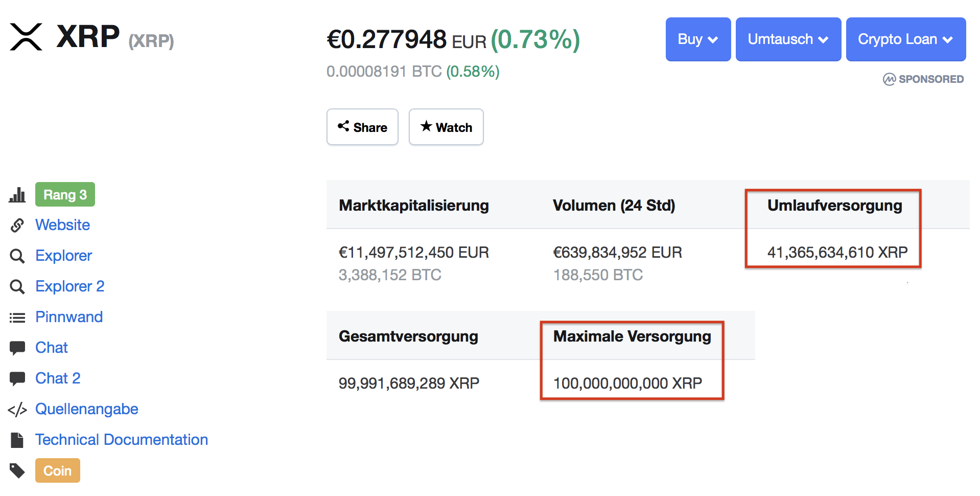The width and height of the screenshot is (980, 496).
Task: Open the Buy dropdown
Action: (x=698, y=39)
